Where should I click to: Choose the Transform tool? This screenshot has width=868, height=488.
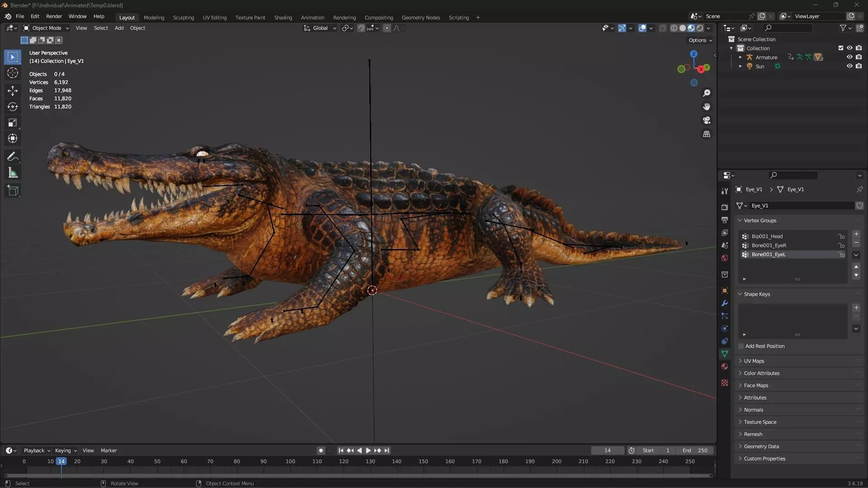[13, 138]
